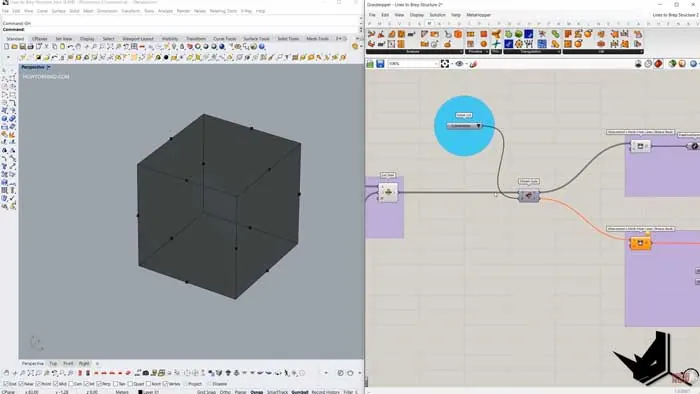Image resolution: width=700 pixels, height=394 pixels.
Task: Switch to the Front viewport tab
Action: coord(68,364)
